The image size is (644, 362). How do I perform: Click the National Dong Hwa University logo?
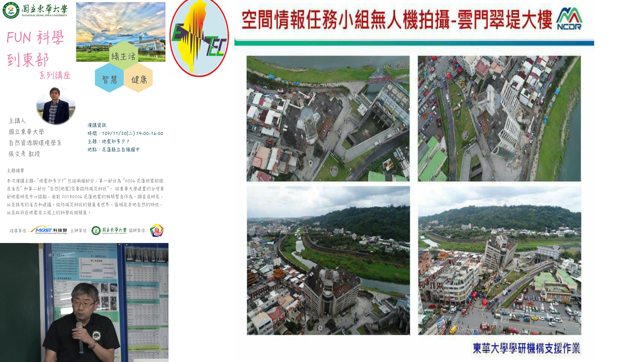(35, 11)
